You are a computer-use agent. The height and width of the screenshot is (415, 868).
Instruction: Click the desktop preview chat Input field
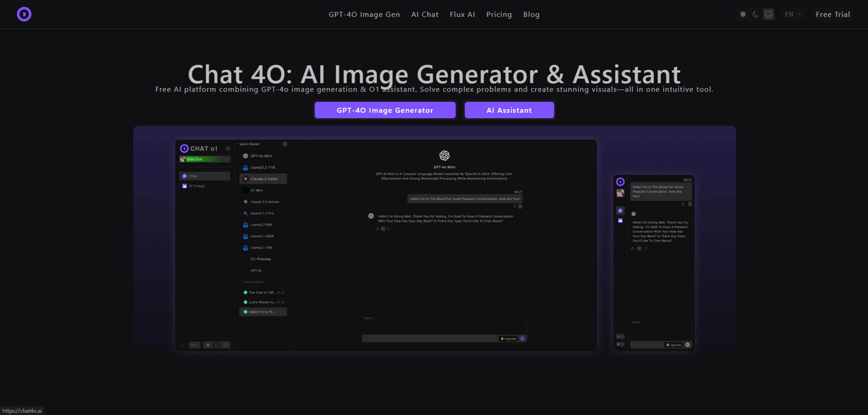[444, 324]
